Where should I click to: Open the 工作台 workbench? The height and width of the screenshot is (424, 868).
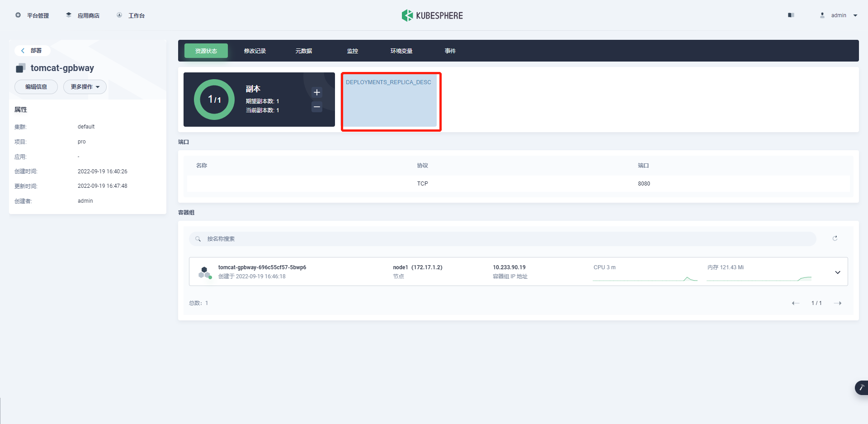[x=131, y=15]
